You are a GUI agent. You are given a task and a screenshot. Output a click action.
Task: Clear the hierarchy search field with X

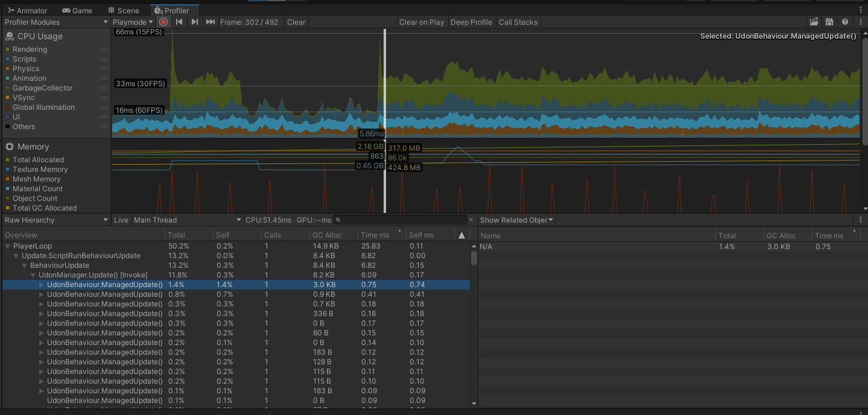[x=471, y=220]
